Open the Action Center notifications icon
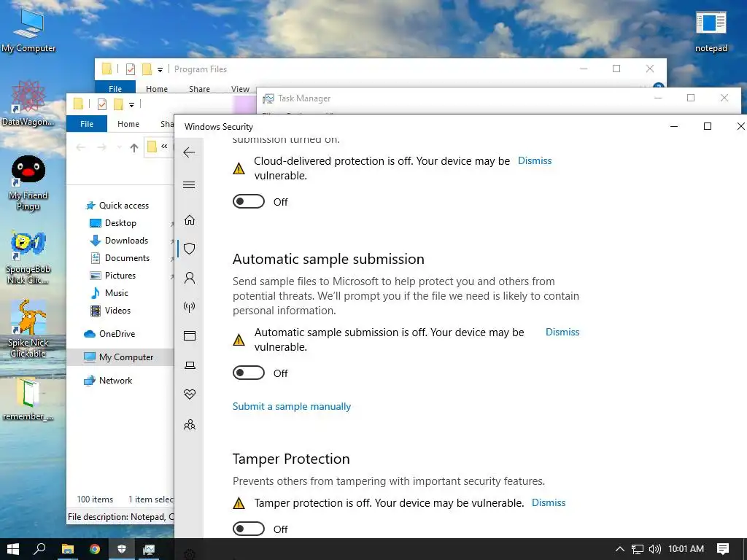The width and height of the screenshot is (747, 560). pyautogui.click(x=723, y=549)
